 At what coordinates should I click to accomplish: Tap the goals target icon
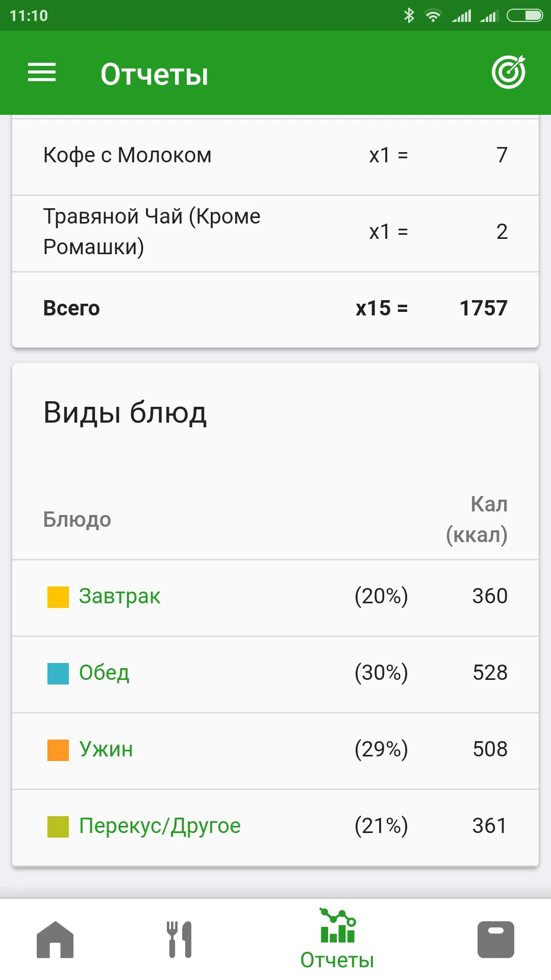508,72
